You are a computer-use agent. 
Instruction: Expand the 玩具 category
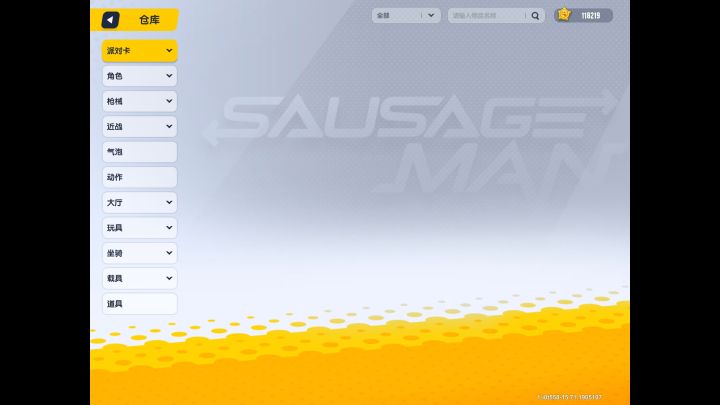(x=140, y=228)
